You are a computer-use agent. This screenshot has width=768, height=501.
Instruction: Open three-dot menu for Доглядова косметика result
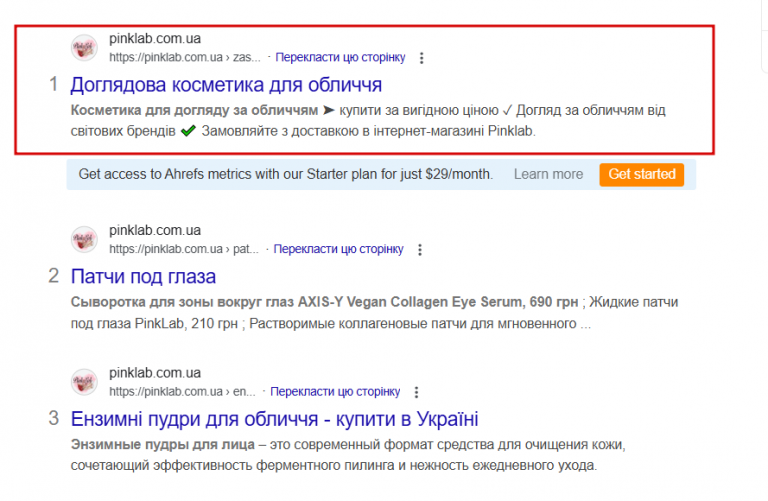point(421,58)
